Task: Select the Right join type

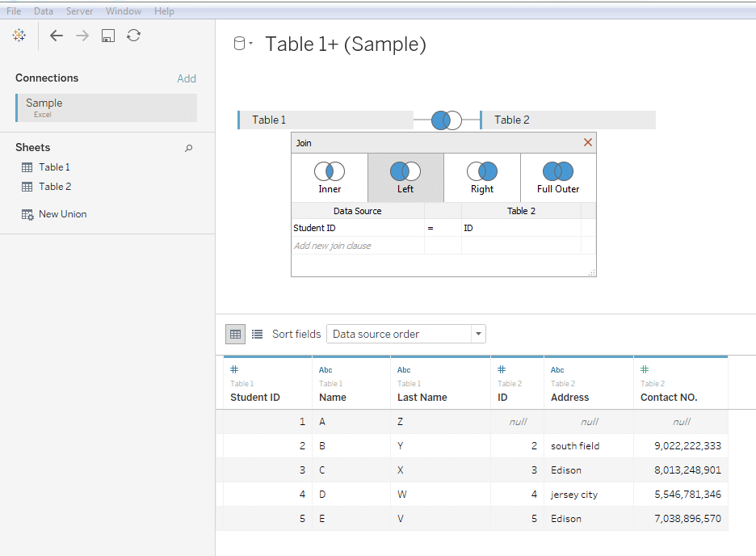Action: tap(482, 178)
